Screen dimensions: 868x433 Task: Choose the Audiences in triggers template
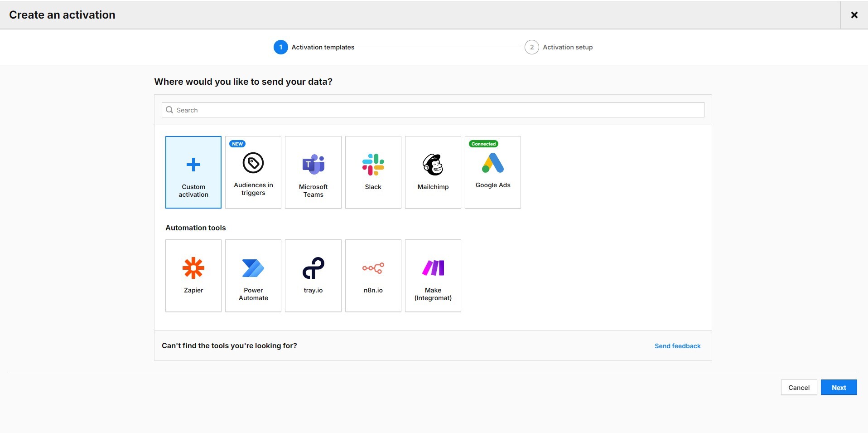[x=253, y=172]
